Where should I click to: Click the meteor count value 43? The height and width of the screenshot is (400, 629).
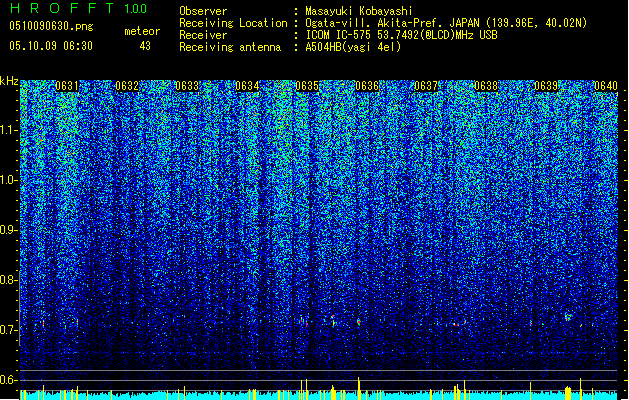[145, 46]
